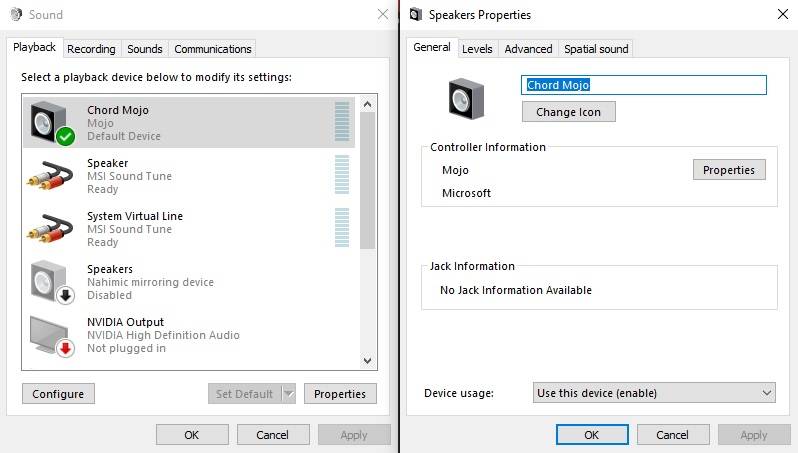Image resolution: width=798 pixels, height=453 pixels.
Task: Click the Chord Mojo device name field
Action: pos(644,85)
